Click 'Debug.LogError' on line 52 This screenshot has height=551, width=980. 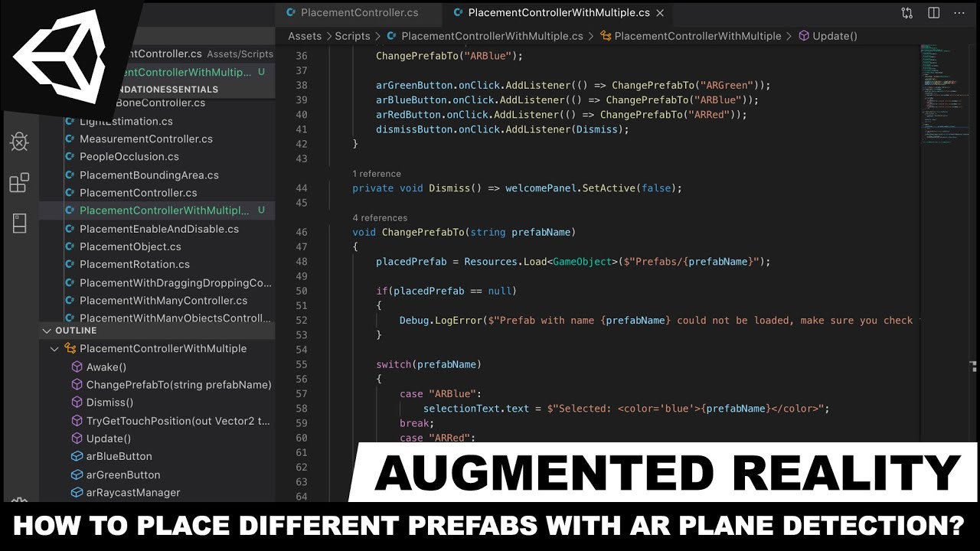click(x=440, y=321)
